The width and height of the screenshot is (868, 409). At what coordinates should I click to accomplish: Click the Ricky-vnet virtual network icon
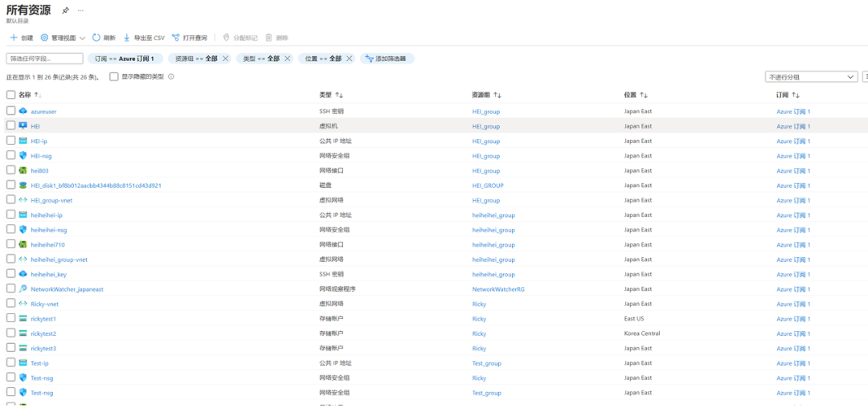pos(23,303)
